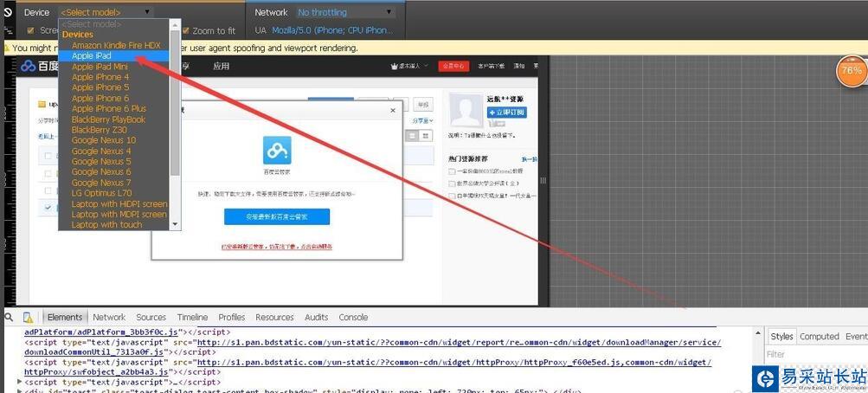Open the blue share dropdown link in page
Viewport: 868px width, 393px height.
point(423,120)
